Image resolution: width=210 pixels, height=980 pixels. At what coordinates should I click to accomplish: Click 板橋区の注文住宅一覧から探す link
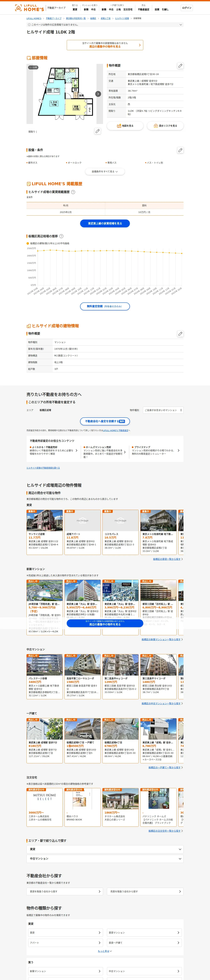tap(165, 831)
